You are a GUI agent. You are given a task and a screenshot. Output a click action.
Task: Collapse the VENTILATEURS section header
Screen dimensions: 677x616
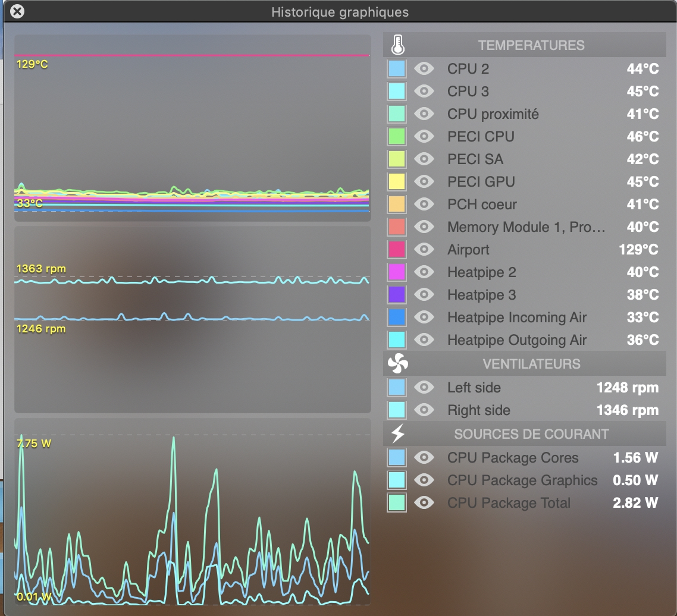tap(531, 364)
